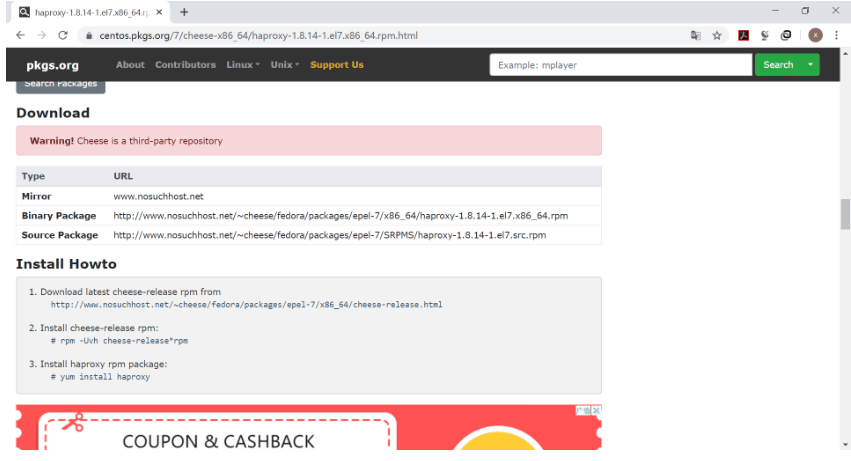This screenshot has height=461, width=851.
Task: Click the Source Package src.rpm URL
Action: point(329,235)
